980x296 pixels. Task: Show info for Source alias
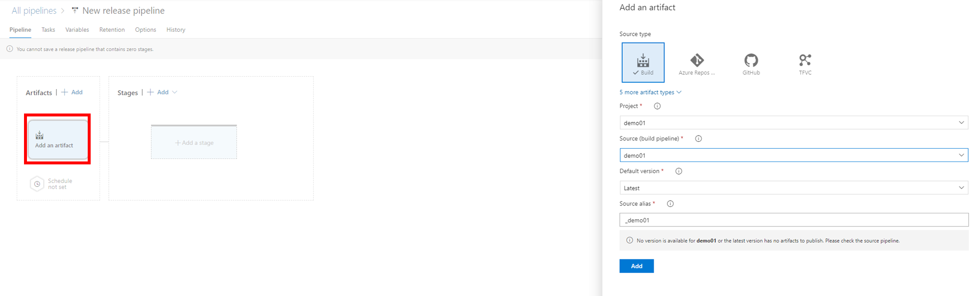pos(670,204)
